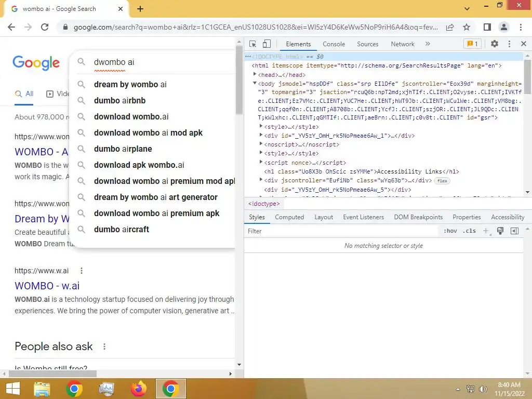
Task: Open options dots beside https://www.w.ai
Action: (82, 270)
